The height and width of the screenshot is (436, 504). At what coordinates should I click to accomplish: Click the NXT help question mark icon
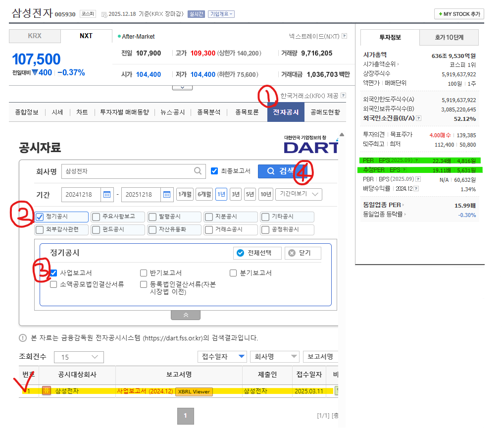(344, 36)
